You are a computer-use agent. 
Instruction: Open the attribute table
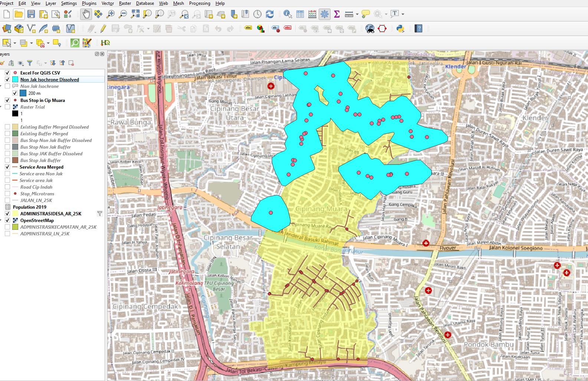tap(300, 14)
